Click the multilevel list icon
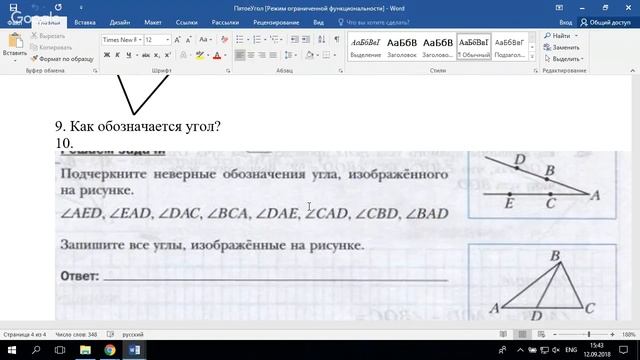 tap(274, 40)
